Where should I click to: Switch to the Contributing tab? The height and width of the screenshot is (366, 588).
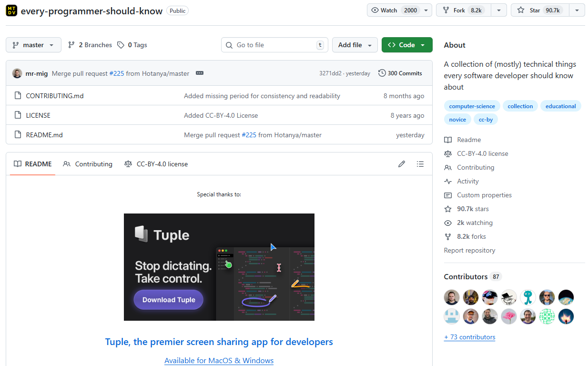click(88, 164)
